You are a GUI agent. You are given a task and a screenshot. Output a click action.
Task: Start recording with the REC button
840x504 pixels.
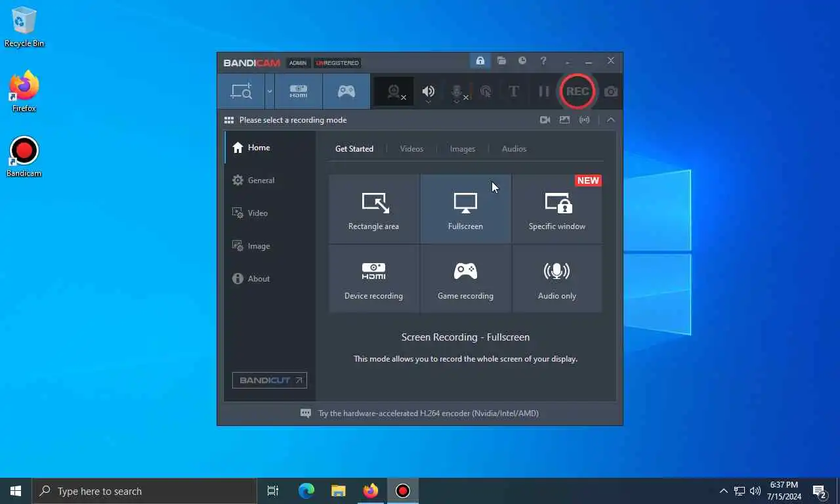point(577,91)
